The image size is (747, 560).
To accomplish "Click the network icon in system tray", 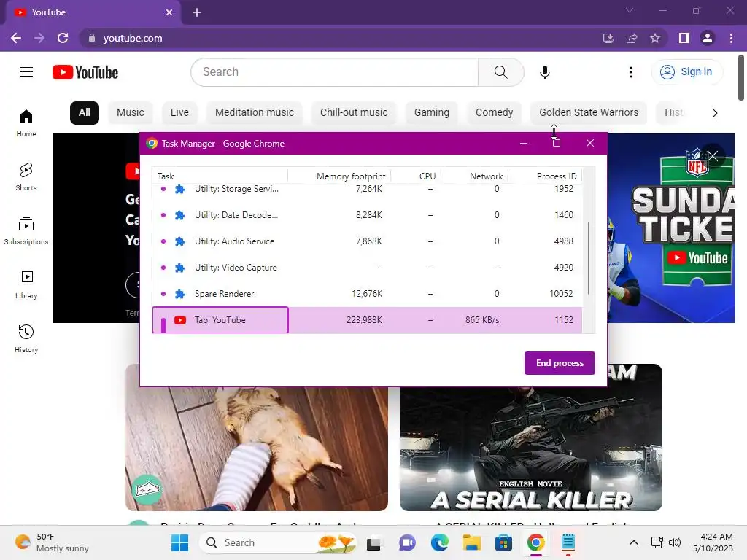I will point(657,542).
